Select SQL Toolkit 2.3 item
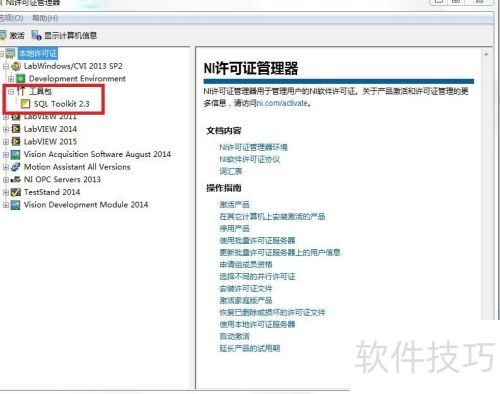 pos(62,104)
